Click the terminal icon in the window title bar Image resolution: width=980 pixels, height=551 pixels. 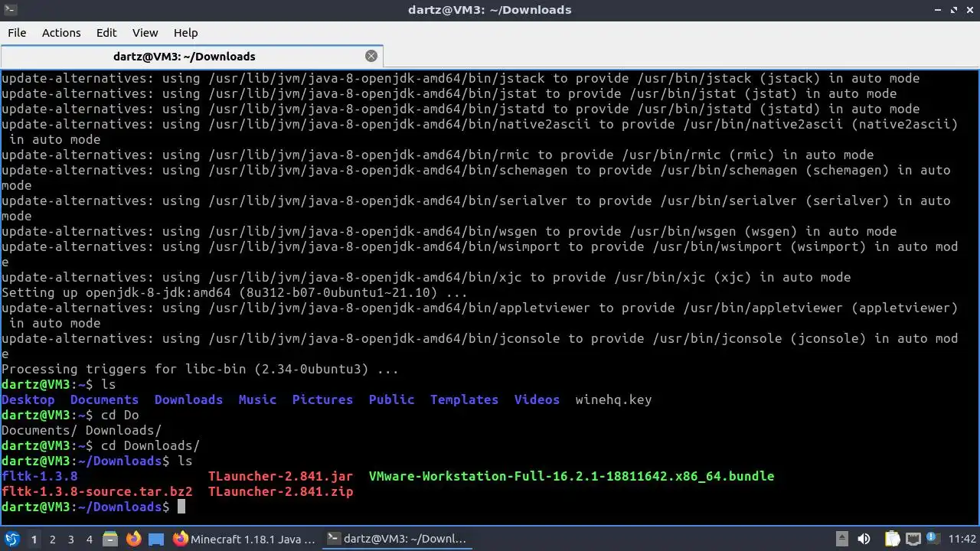pyautogui.click(x=10, y=10)
